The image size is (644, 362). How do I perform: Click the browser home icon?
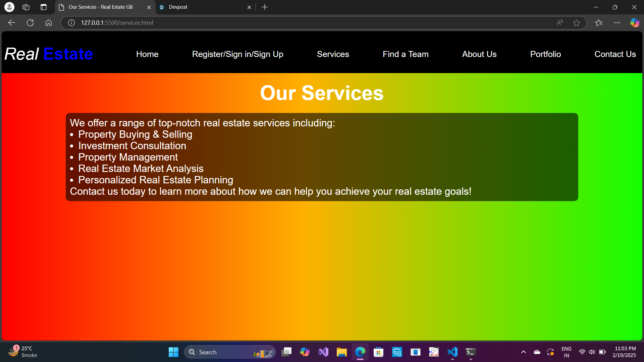[x=49, y=23]
